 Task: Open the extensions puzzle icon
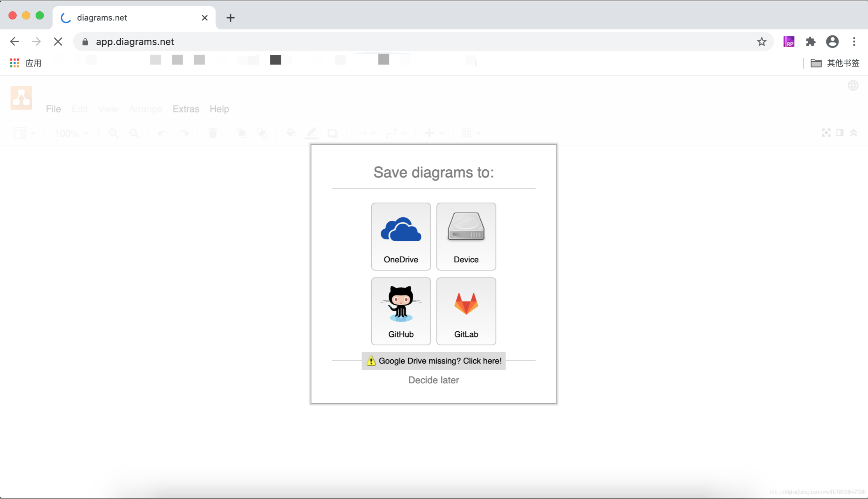[810, 42]
